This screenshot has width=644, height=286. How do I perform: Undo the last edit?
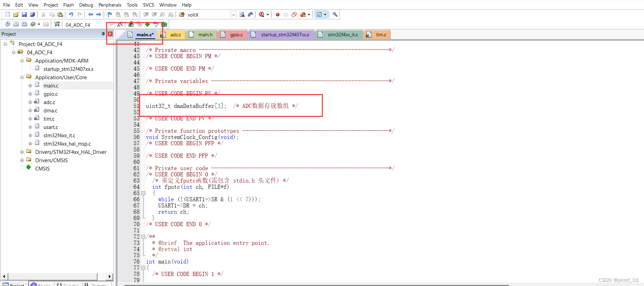[x=71, y=15]
